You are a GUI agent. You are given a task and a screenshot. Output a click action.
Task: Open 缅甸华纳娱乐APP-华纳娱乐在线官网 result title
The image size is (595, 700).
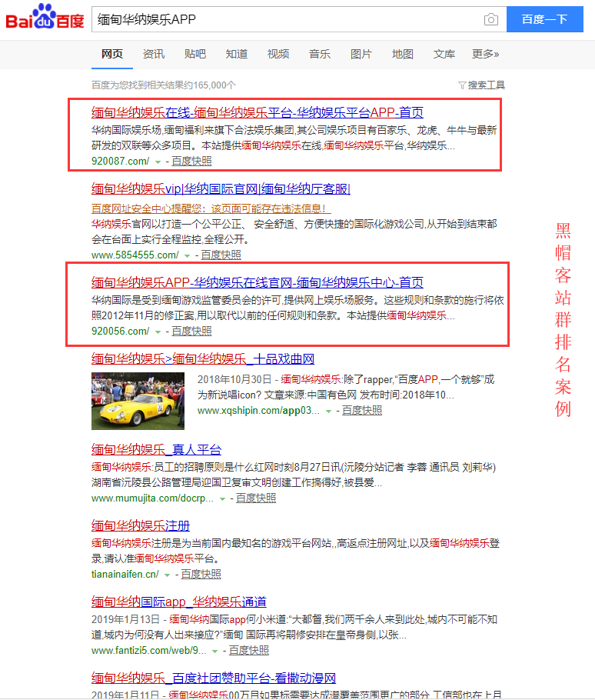click(x=258, y=282)
